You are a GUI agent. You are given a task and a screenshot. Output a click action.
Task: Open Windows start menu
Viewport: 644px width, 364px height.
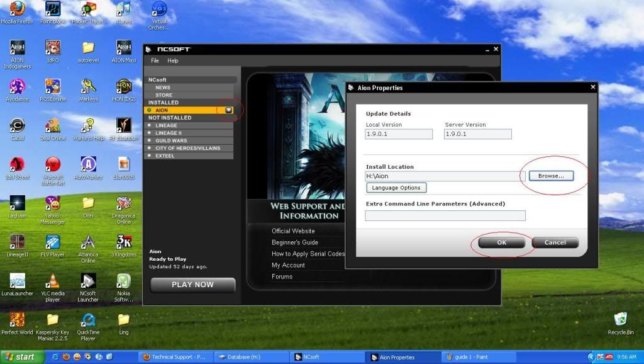pyautogui.click(x=21, y=357)
